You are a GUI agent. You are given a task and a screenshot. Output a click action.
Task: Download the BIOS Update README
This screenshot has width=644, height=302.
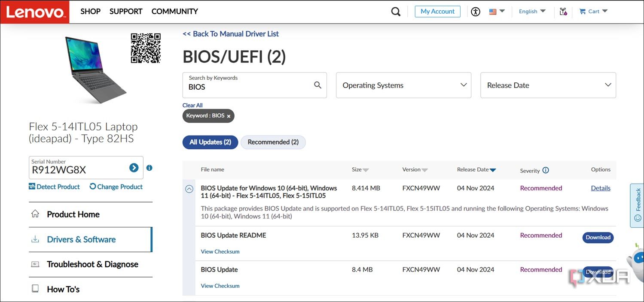(x=598, y=237)
